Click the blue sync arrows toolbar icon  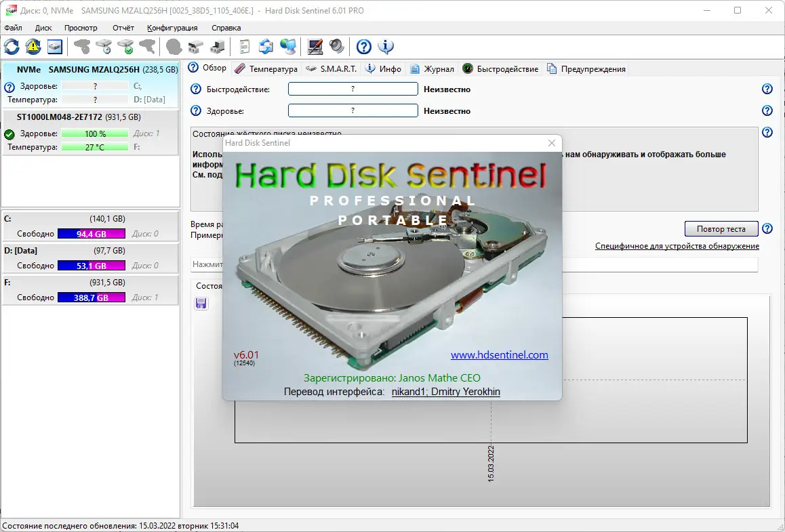pos(265,46)
